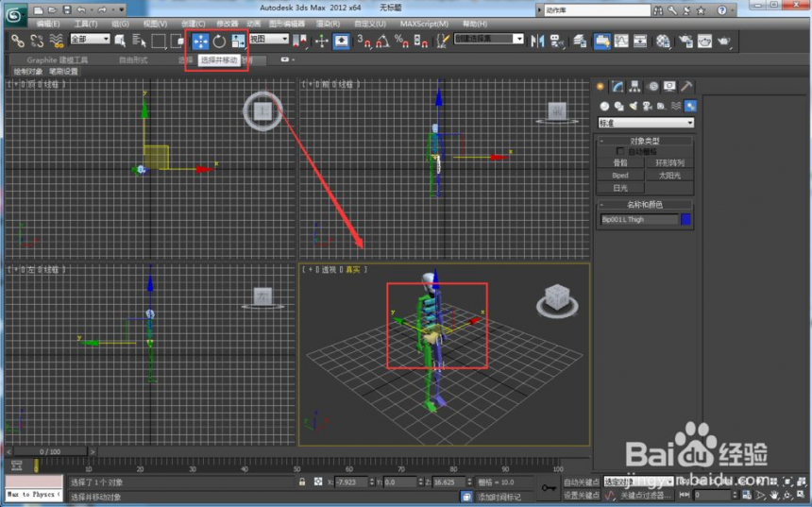Viewport: 812px width, 507px height.
Task: Toggle the 自动关键点 auto key button
Action: pyautogui.click(x=581, y=482)
